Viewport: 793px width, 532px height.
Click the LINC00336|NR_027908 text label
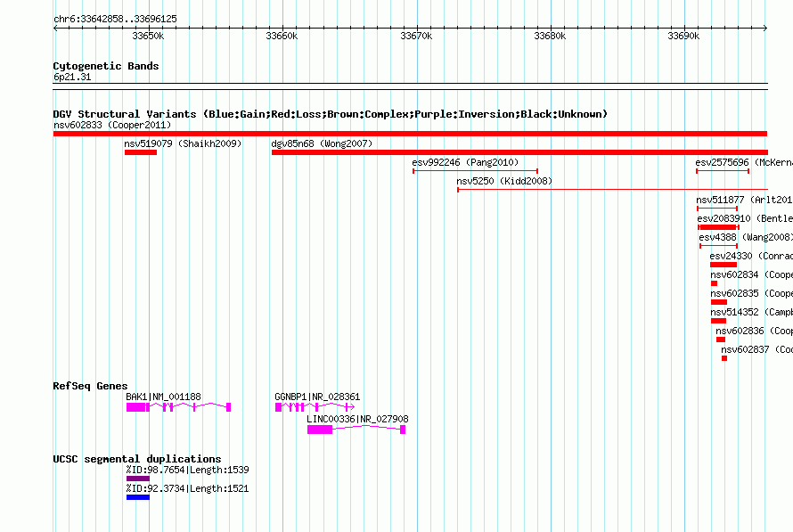(x=357, y=419)
